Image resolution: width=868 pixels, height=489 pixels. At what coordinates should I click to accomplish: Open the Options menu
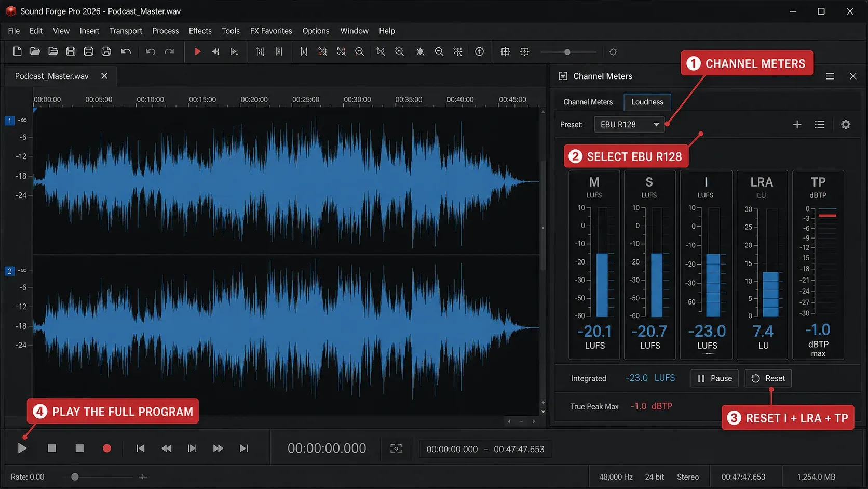[316, 31]
